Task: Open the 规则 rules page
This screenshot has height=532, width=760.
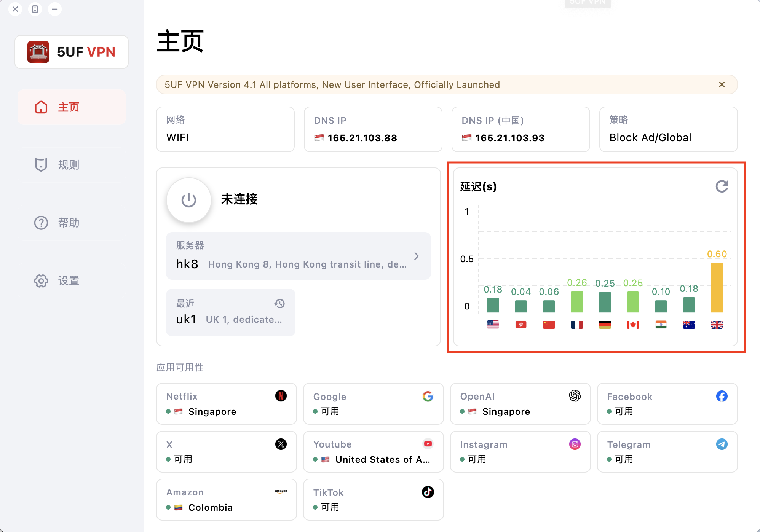Action: coord(69,165)
